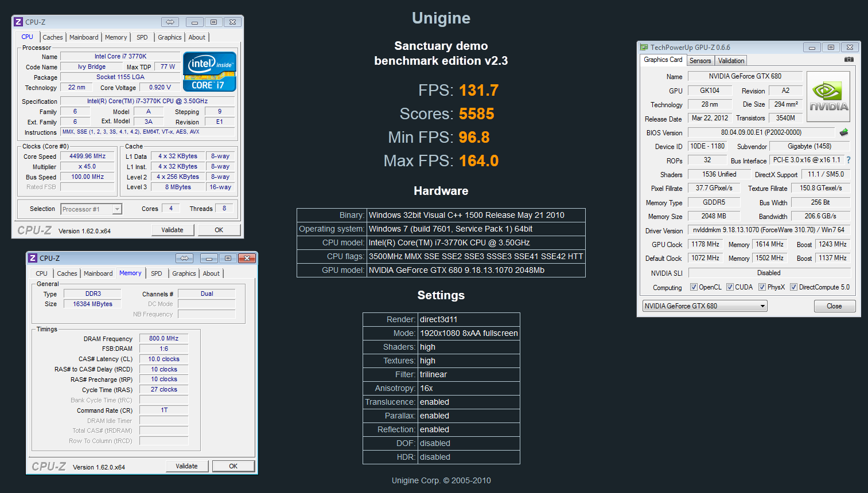Click the Level 3 8 MBytes cache field
The width and height of the screenshot is (868, 493).
pos(178,187)
